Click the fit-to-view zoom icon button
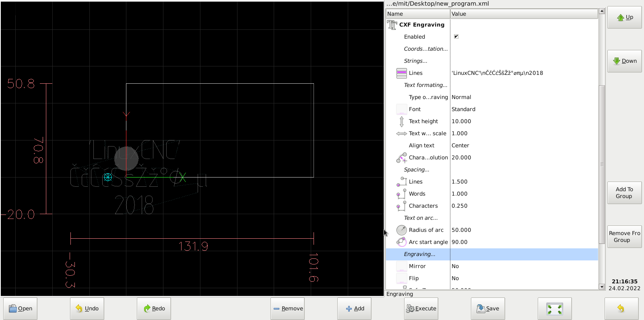The image size is (644, 320). pos(555,309)
